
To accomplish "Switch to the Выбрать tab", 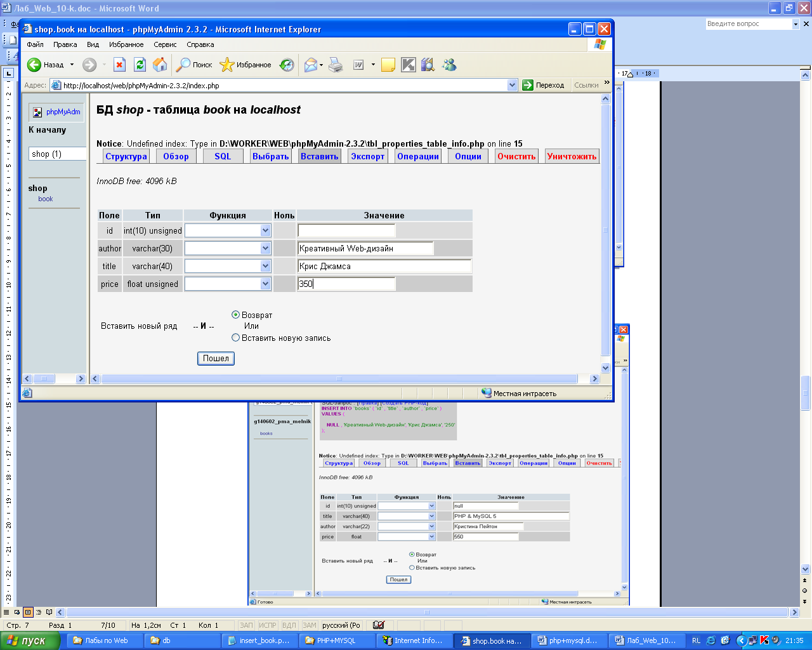I will (x=270, y=156).
